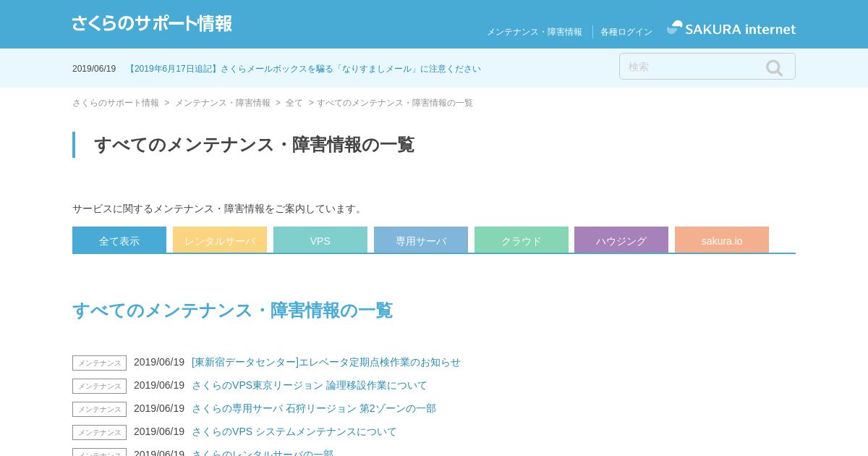Click メンテナンス tag beside 論理移設作業
This screenshot has width=868, height=456.
click(99, 386)
